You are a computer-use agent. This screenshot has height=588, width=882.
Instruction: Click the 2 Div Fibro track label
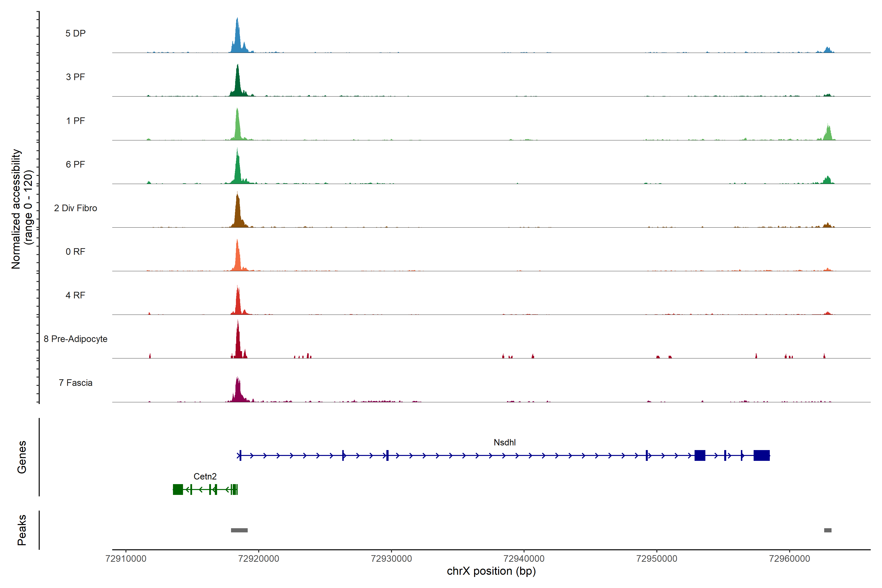(75, 208)
